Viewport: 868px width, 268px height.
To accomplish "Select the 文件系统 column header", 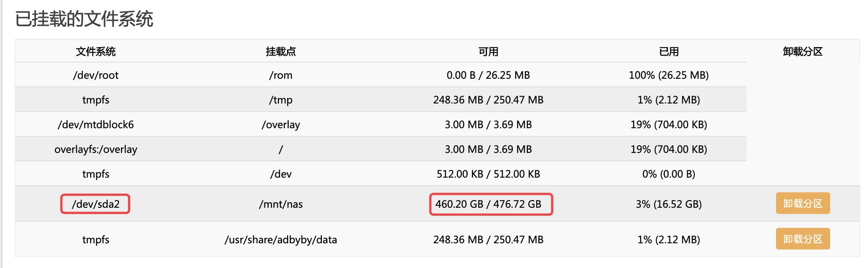I will click(x=95, y=51).
